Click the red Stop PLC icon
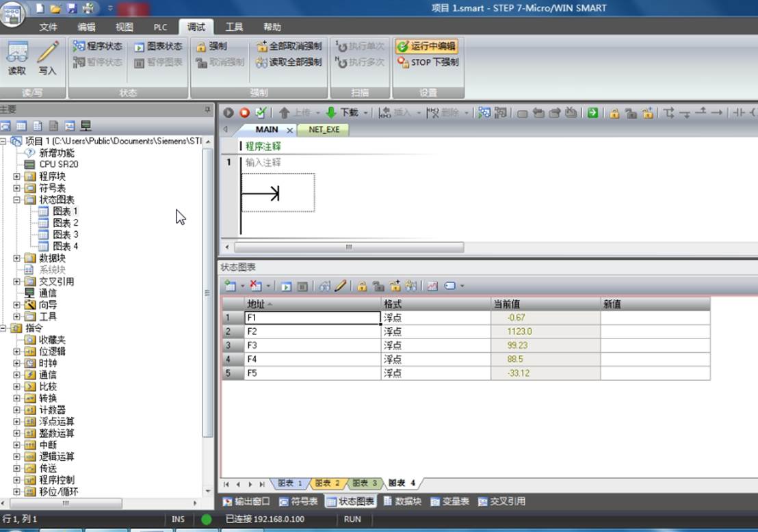The image size is (758, 532). (x=245, y=113)
